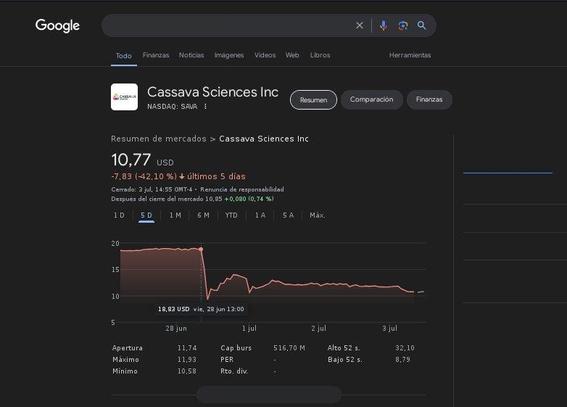567x407 pixels.
Task: Open the Comparación pill button
Action: tap(372, 99)
